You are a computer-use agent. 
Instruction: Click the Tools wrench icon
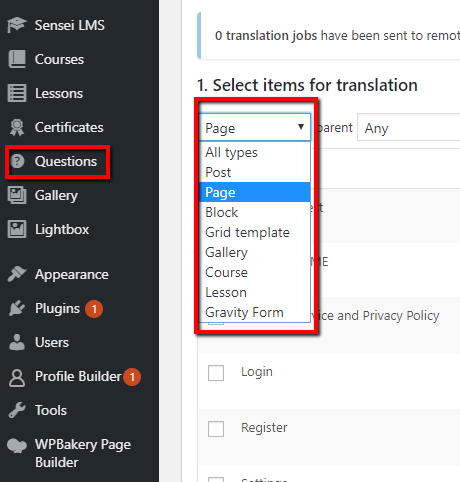tap(17, 410)
